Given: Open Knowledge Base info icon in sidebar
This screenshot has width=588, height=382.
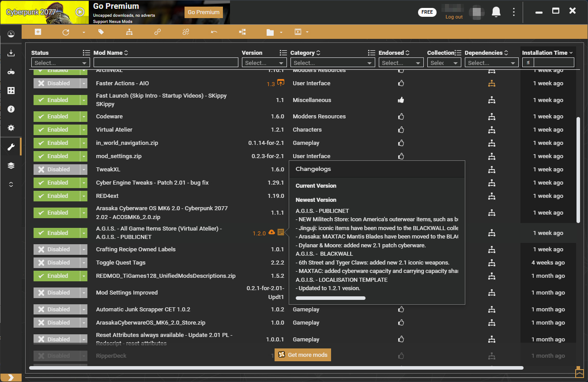Looking at the screenshot, I should [x=11, y=109].
